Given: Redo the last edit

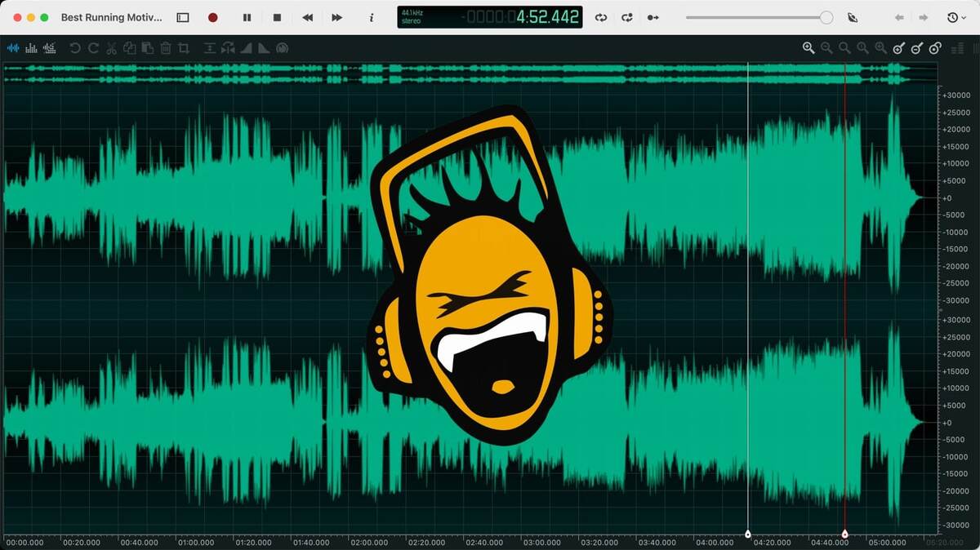Looking at the screenshot, I should (x=93, y=48).
